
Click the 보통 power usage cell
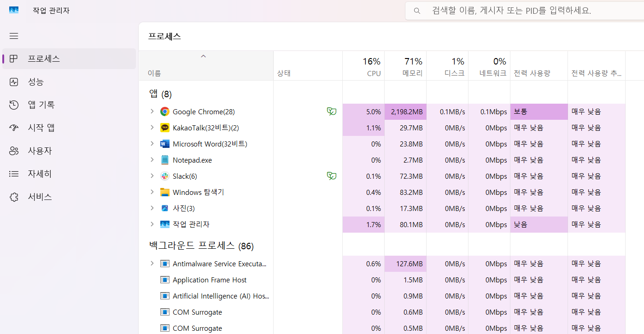(539, 111)
